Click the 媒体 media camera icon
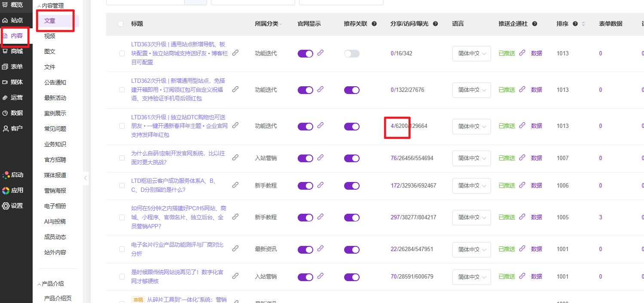644x303 pixels. pyautogui.click(x=5, y=82)
